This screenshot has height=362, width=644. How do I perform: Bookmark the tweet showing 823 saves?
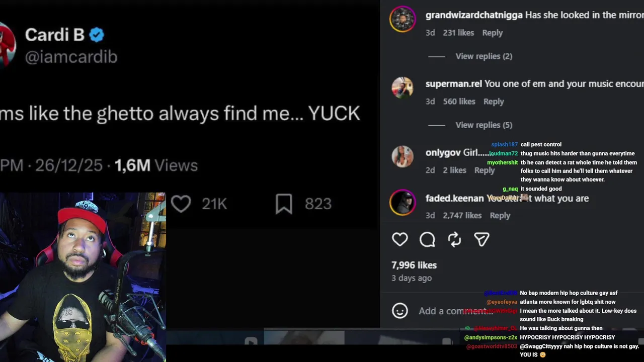coord(284,204)
